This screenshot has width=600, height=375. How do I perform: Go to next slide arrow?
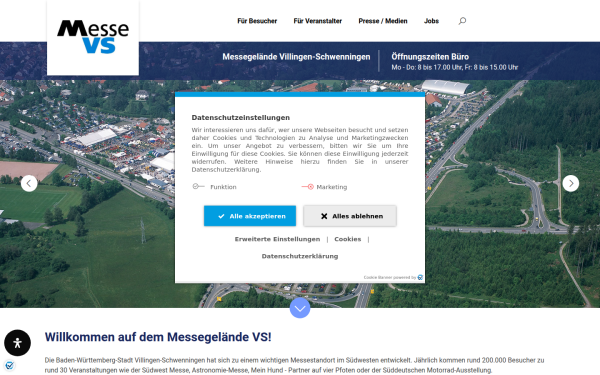571,184
